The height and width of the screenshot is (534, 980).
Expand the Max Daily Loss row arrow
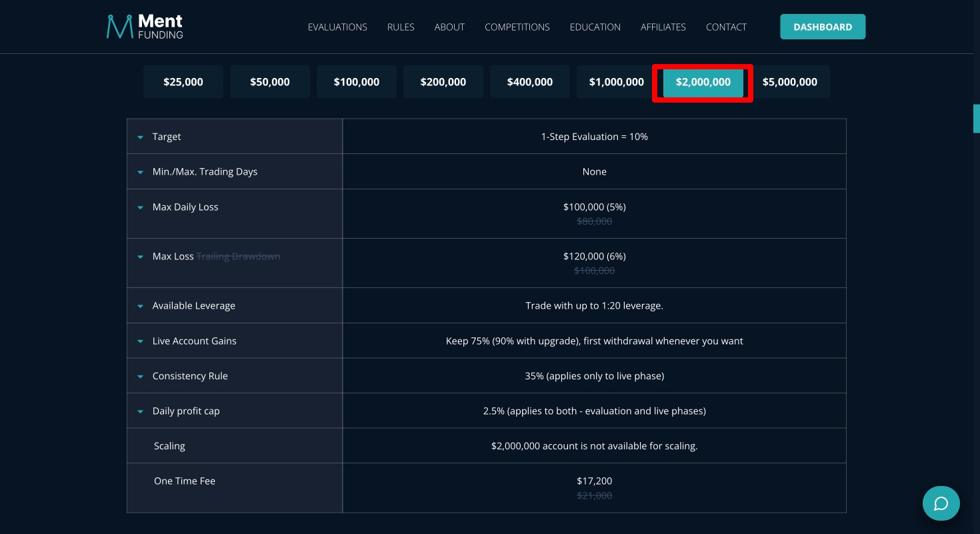click(x=140, y=207)
